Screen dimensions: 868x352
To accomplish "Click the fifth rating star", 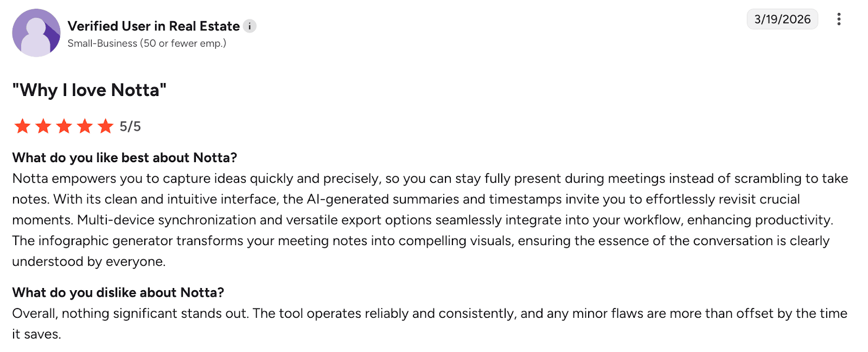I will [105, 126].
